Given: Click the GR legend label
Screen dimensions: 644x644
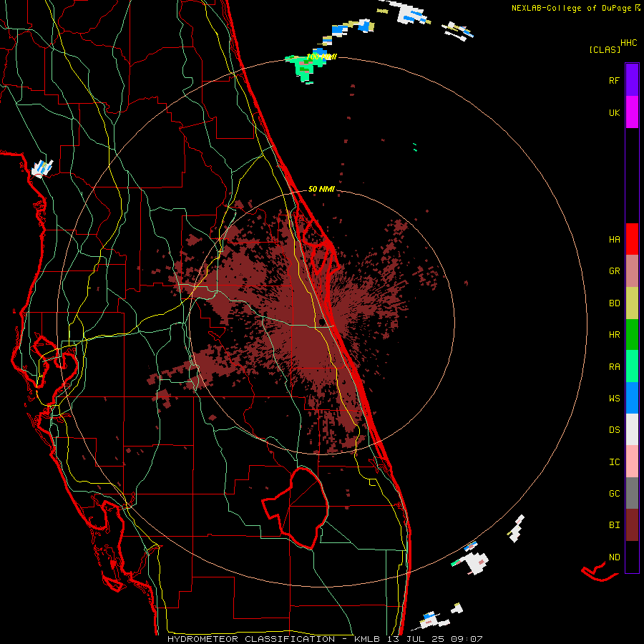Looking at the screenshot, I should click(x=614, y=271).
